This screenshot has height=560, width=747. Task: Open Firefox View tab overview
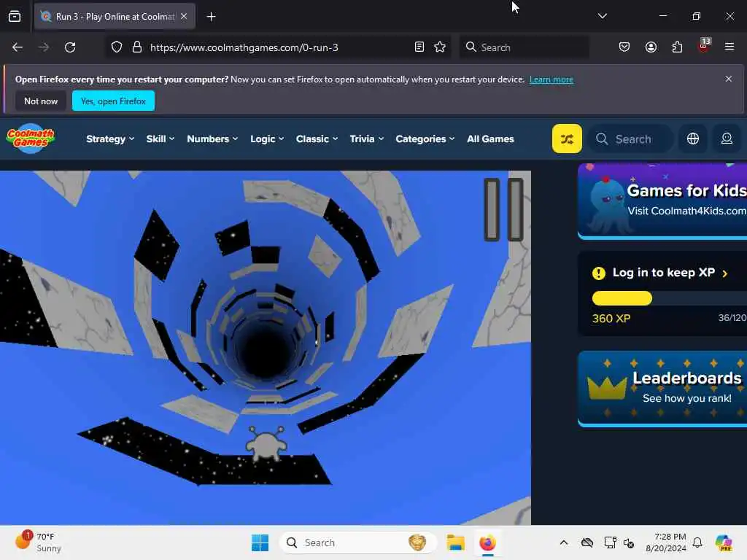point(15,16)
